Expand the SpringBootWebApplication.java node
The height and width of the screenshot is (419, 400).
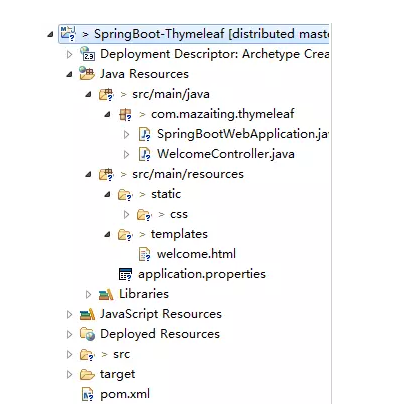(127, 134)
